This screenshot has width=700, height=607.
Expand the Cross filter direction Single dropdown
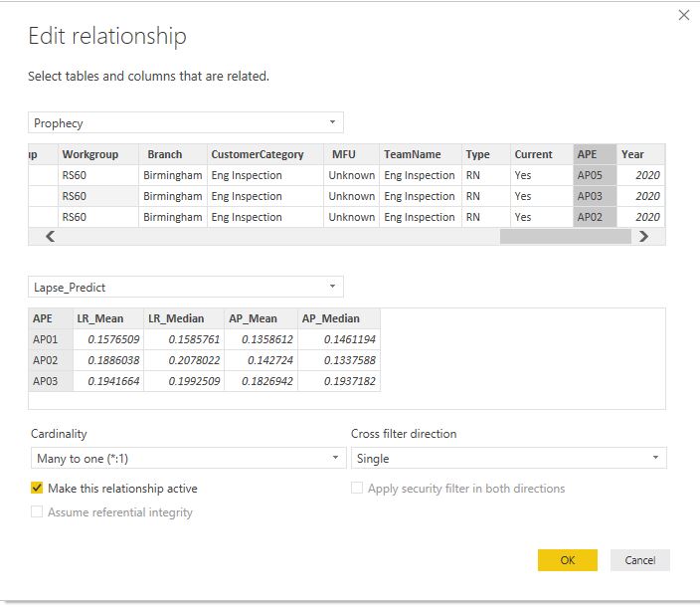coord(508,458)
